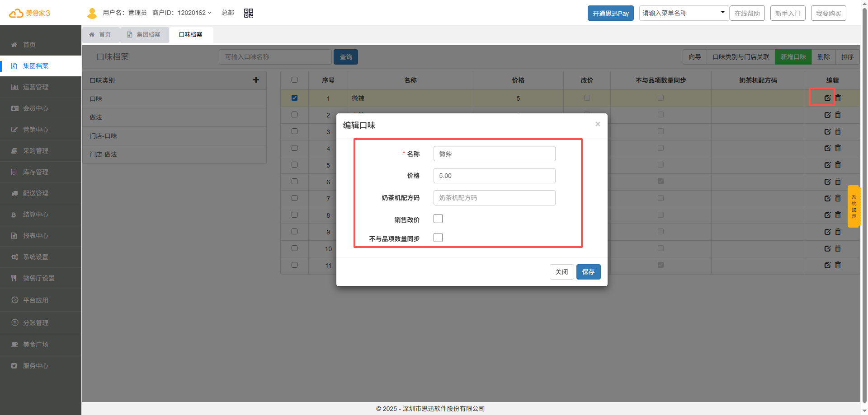Image resolution: width=868 pixels, height=415 pixels.
Task: Click the yellow 系统提示 side panel tab
Action: (854, 206)
